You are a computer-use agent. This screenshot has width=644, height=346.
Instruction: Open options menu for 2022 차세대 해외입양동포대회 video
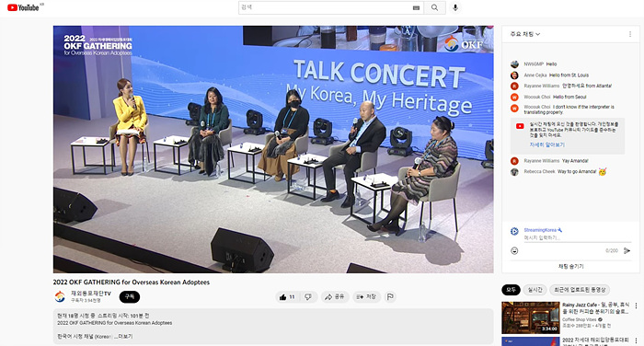(x=637, y=340)
